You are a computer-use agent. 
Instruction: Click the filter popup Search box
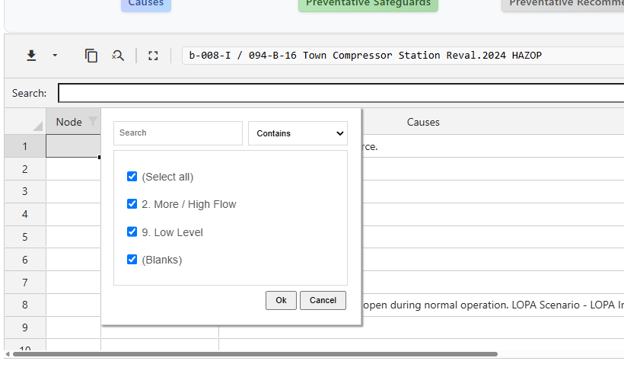click(x=178, y=133)
